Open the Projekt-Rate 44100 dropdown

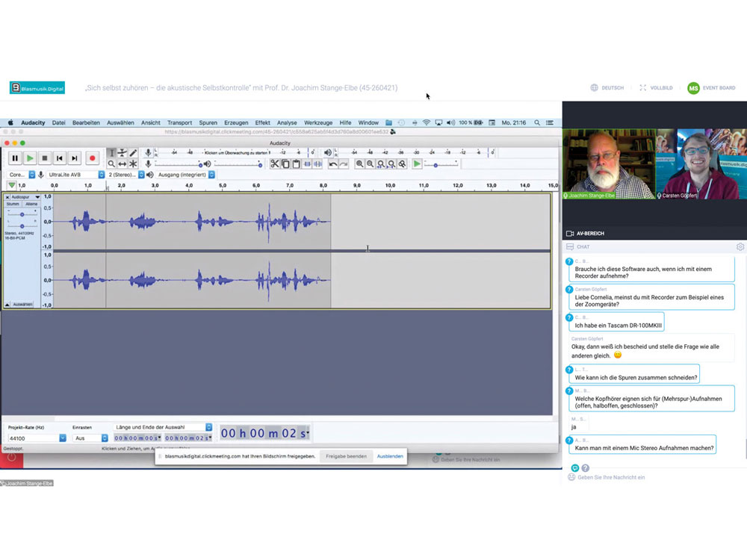point(37,438)
